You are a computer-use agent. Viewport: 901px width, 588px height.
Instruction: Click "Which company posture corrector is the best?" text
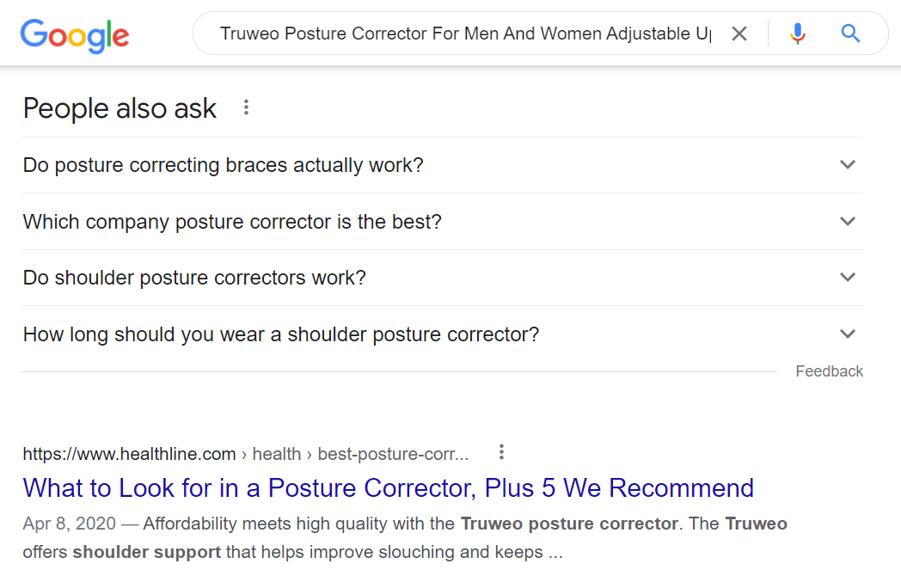coord(232,222)
